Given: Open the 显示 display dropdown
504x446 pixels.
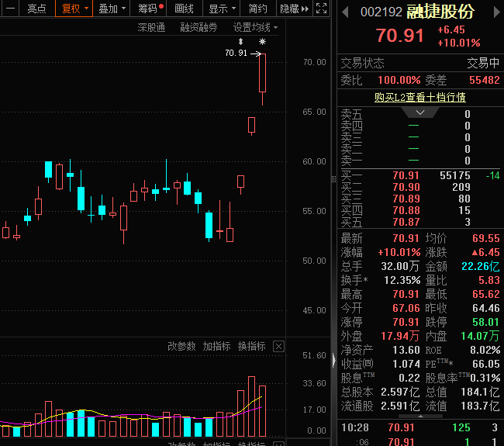Looking at the screenshot, I should tap(222, 9).
